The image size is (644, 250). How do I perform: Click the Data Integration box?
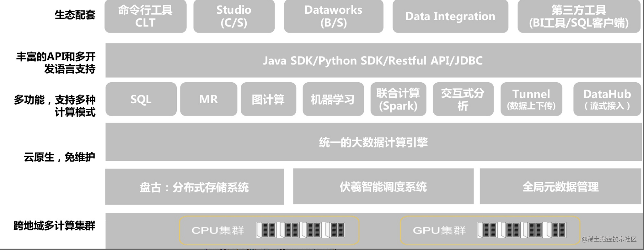(450, 16)
